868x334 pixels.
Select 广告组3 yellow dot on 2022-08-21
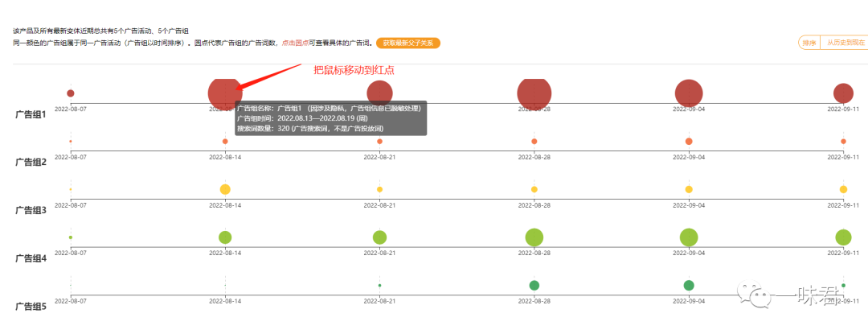tap(379, 189)
